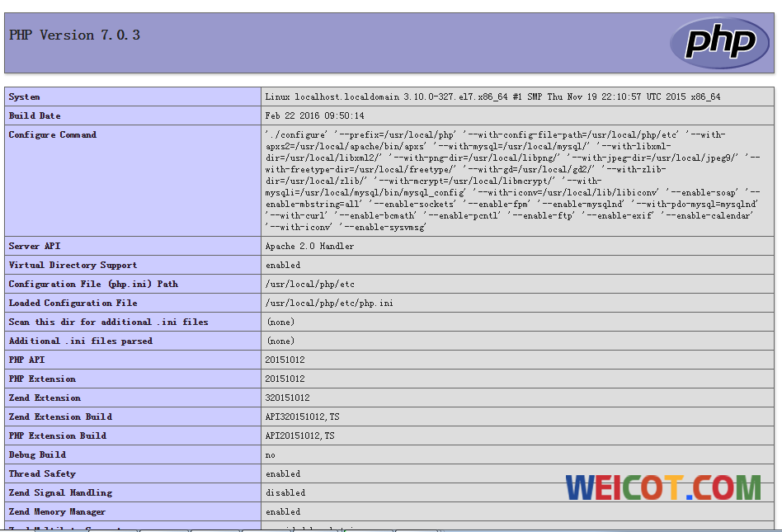Click the Zend Signal Handling disabled value
This screenshot has width=782, height=532.
point(285,492)
